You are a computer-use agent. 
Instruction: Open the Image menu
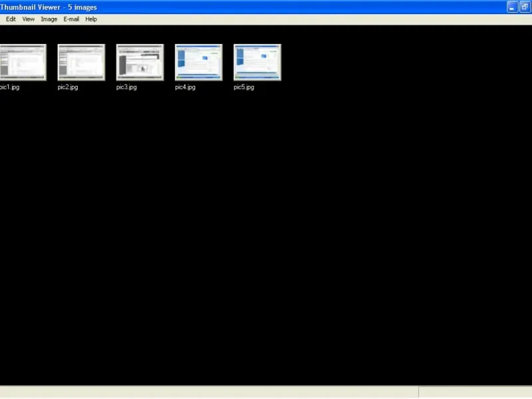click(x=49, y=19)
